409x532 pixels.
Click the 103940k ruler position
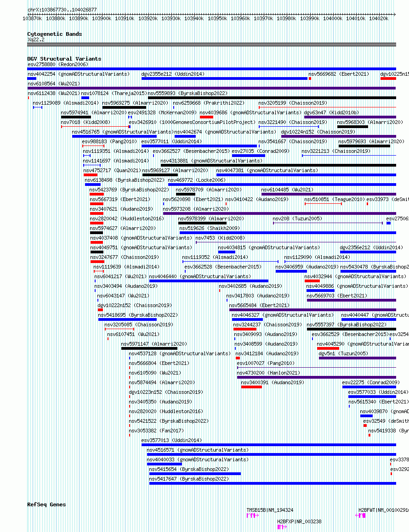tap(194, 19)
